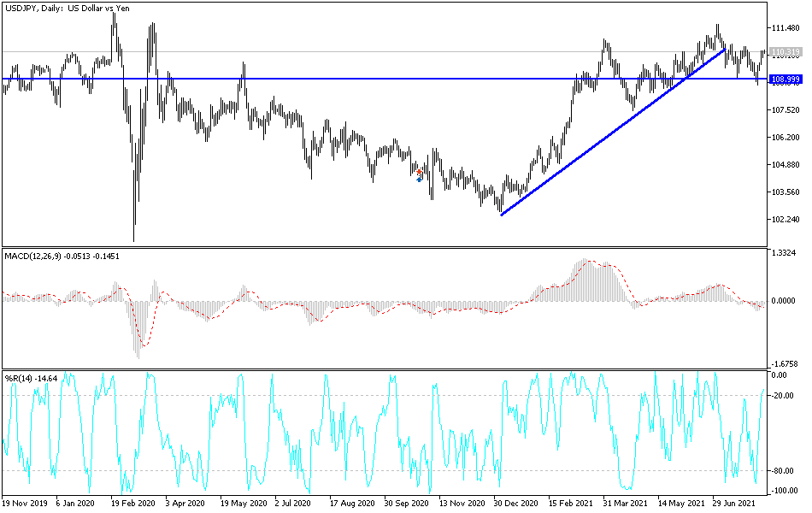This screenshot has height=513, width=812.
Task: Click the MACD scale value 0.0000
Action: [x=784, y=301]
